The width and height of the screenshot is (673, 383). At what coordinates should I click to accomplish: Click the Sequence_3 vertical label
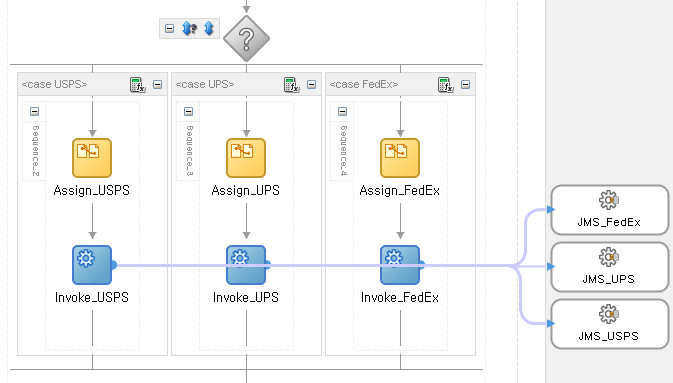190,151
